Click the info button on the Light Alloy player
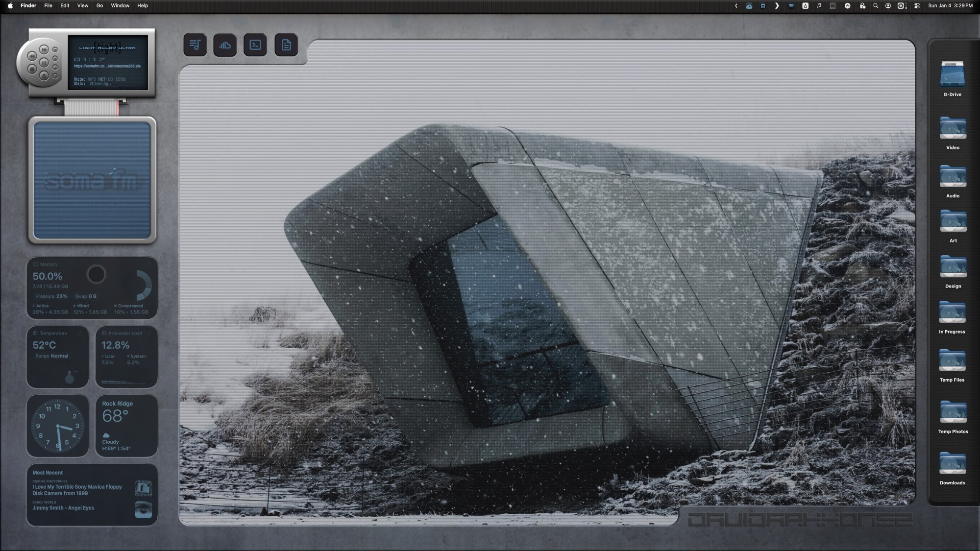980x551 pixels. pos(55,67)
